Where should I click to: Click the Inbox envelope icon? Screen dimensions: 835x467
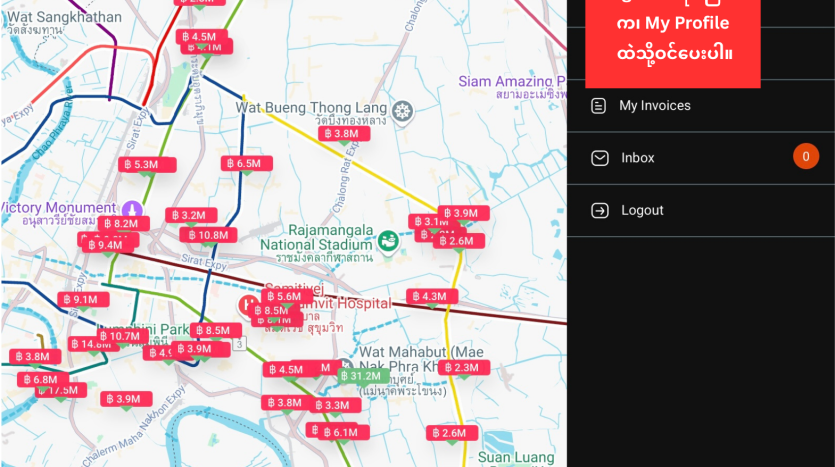599,158
